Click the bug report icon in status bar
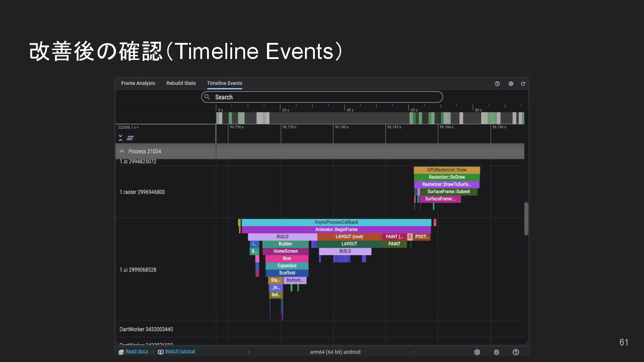 click(x=496, y=352)
